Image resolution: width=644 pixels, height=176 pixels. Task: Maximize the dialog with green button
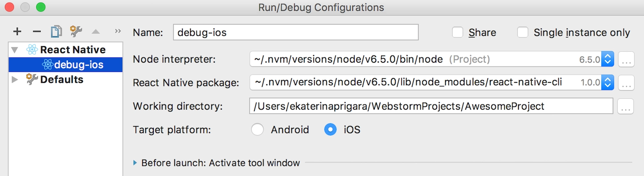click(x=41, y=7)
